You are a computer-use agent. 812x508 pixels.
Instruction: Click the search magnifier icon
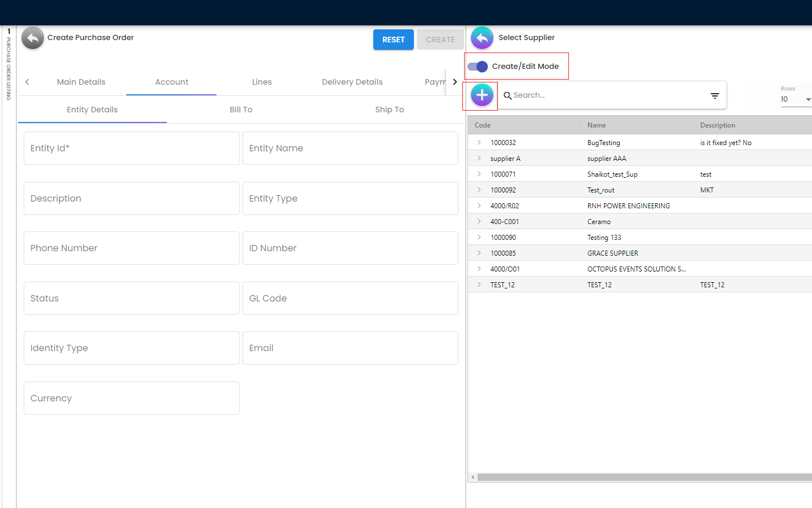(x=507, y=96)
